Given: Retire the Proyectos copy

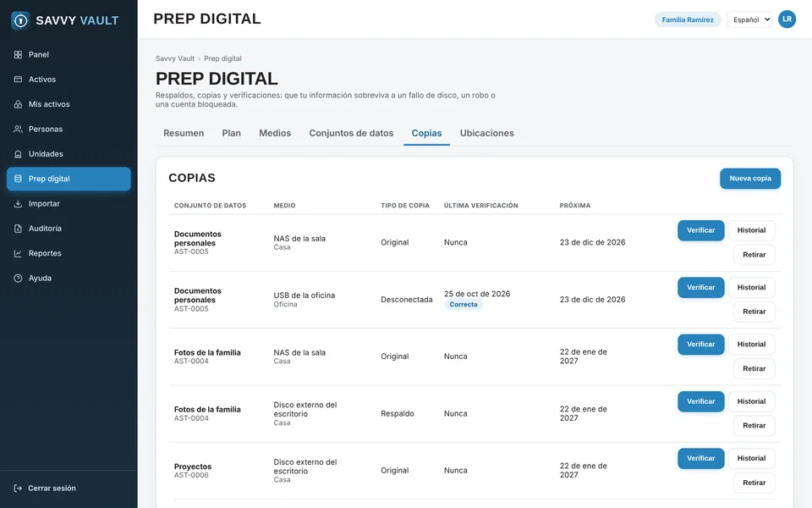Looking at the screenshot, I should point(754,483).
